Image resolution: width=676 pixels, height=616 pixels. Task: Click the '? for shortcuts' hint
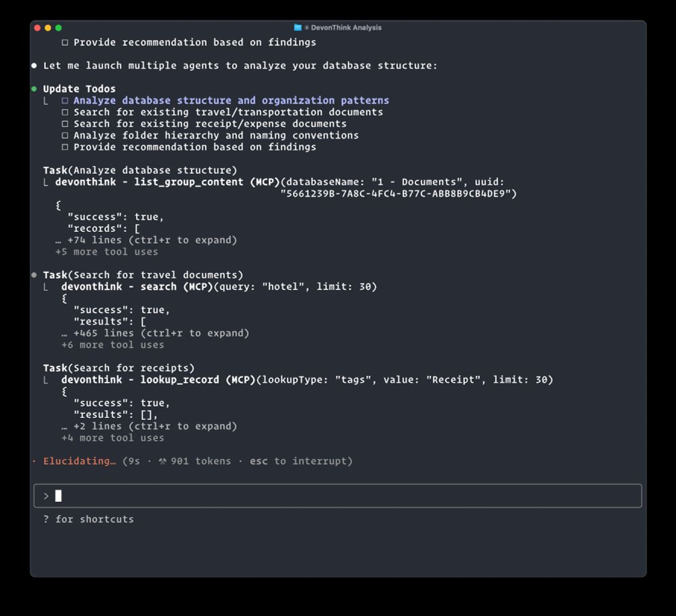click(89, 519)
